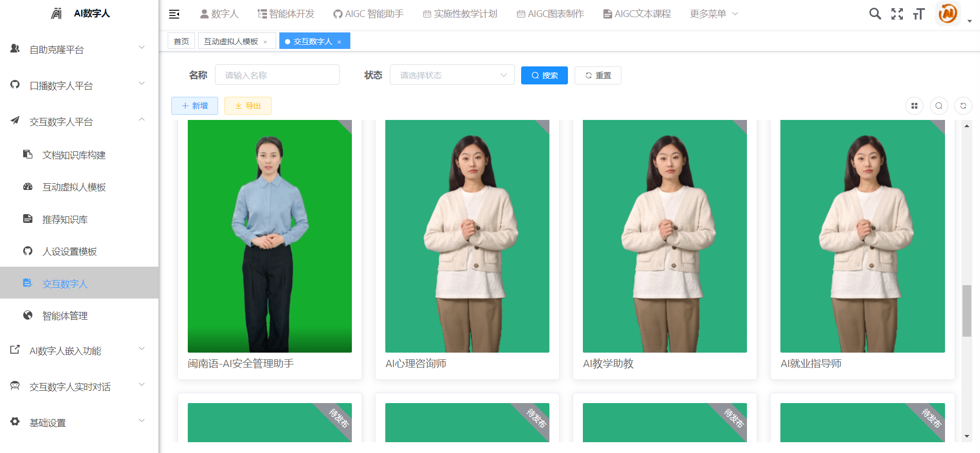Click the 交互数字人实时对话 chat icon
The width and height of the screenshot is (980, 453).
(x=15, y=386)
